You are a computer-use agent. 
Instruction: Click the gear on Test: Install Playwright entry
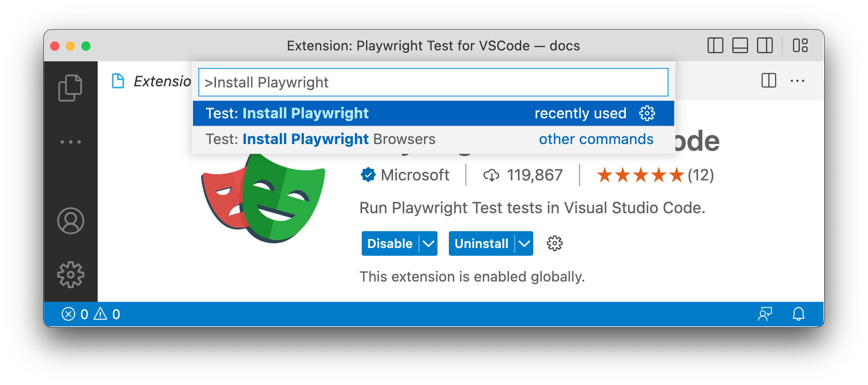(647, 113)
